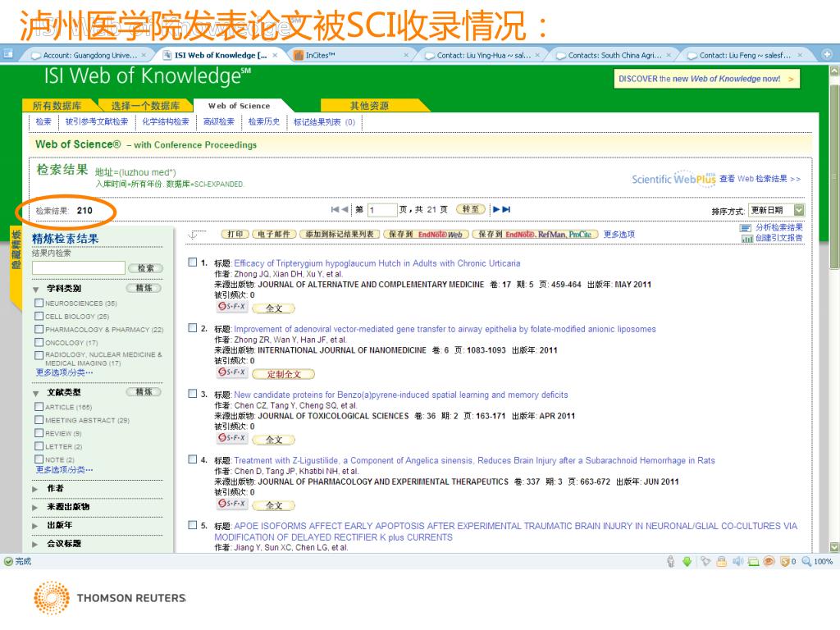
Task: Check the box for result 2
Action: (193, 328)
